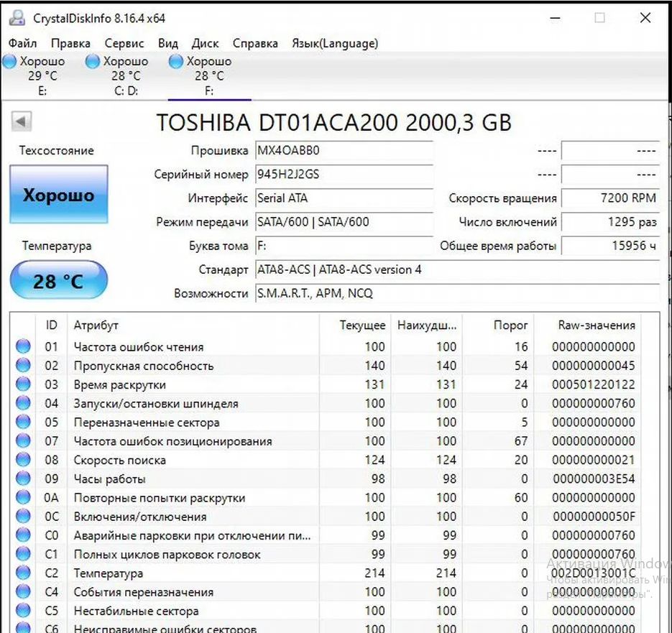Image resolution: width=672 pixels, height=633 pixels.
Task: Click the Скорость вращения label
Action: (x=502, y=198)
